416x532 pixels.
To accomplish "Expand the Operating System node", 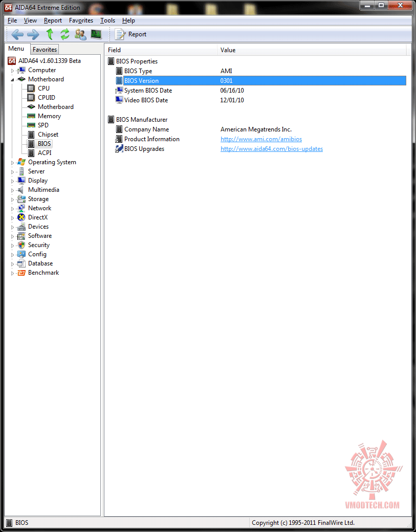I will [x=13, y=163].
